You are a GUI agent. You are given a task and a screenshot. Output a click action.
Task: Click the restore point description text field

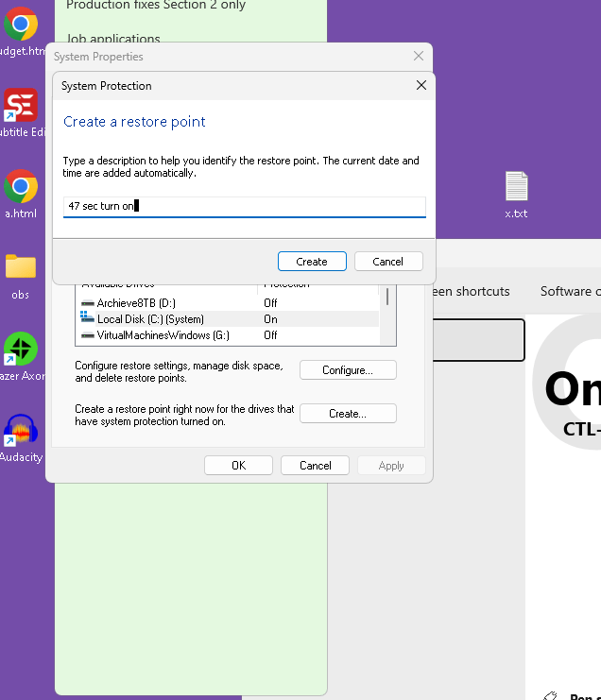tap(244, 206)
